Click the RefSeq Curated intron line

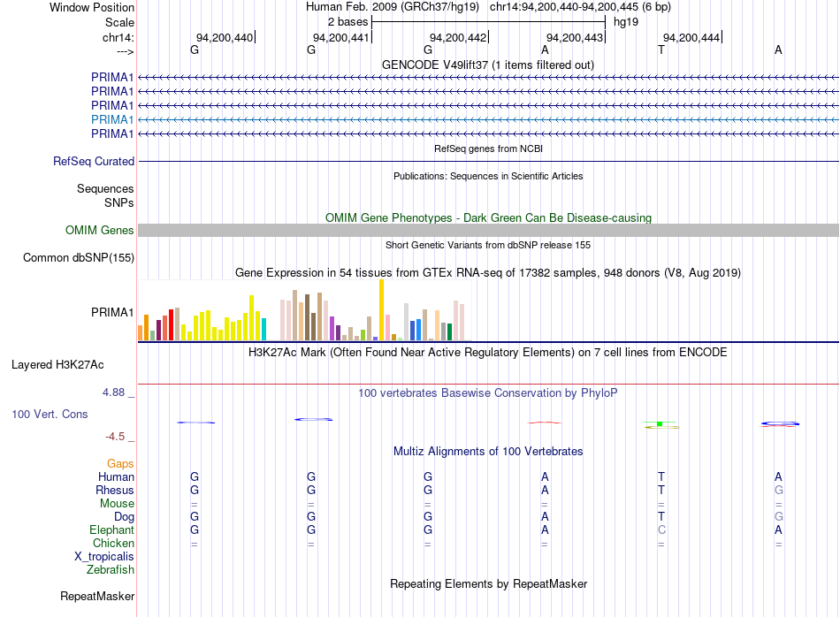coord(488,161)
